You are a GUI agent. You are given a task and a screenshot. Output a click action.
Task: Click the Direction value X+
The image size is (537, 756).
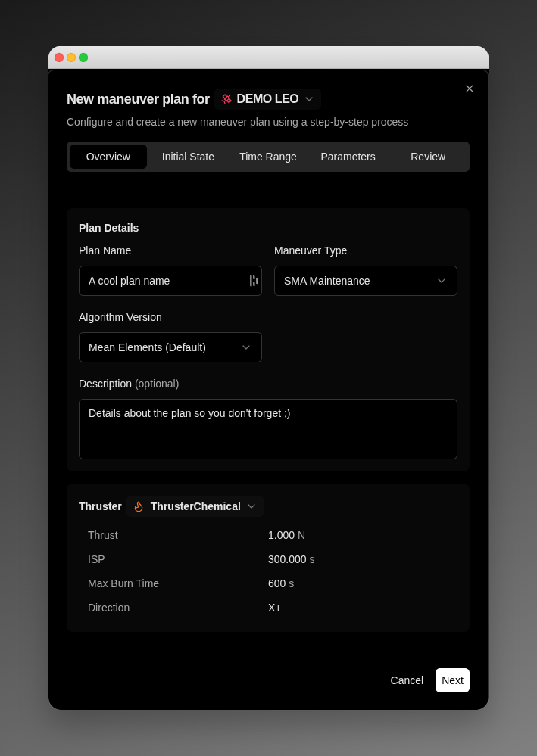[274, 608]
